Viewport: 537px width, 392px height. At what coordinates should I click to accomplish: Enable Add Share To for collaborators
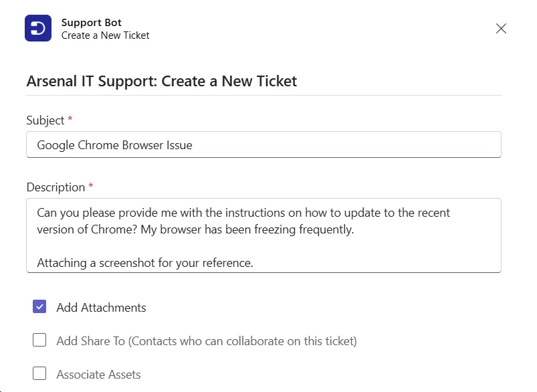(x=39, y=340)
